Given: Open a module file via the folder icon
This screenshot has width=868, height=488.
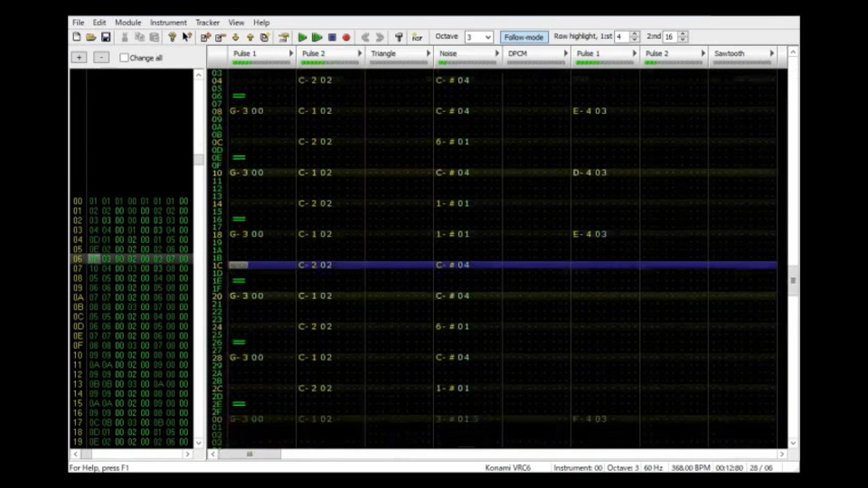Looking at the screenshot, I should click(x=90, y=37).
